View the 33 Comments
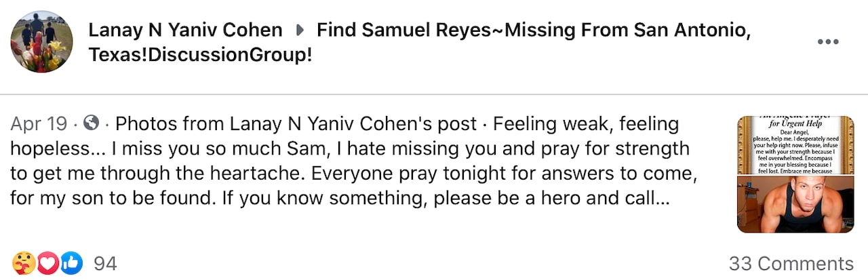This screenshot has width=868, height=280. (791, 263)
